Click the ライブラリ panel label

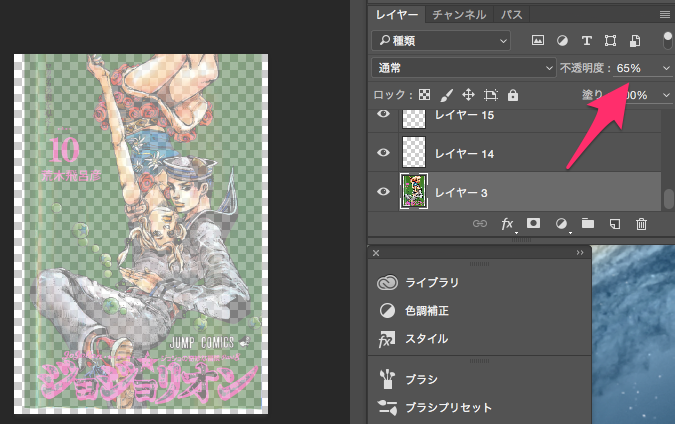[x=432, y=282]
